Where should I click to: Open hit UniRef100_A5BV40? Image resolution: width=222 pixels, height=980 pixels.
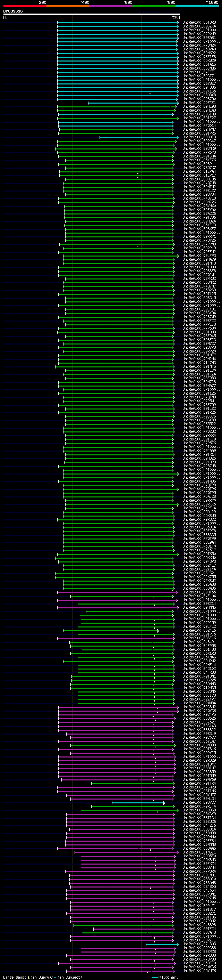coord(199,49)
